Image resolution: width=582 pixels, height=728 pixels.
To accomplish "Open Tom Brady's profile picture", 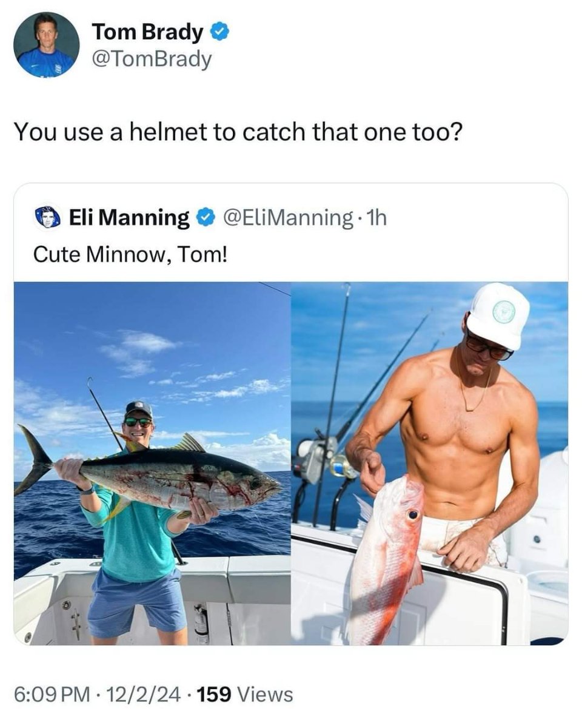I will (47, 44).
